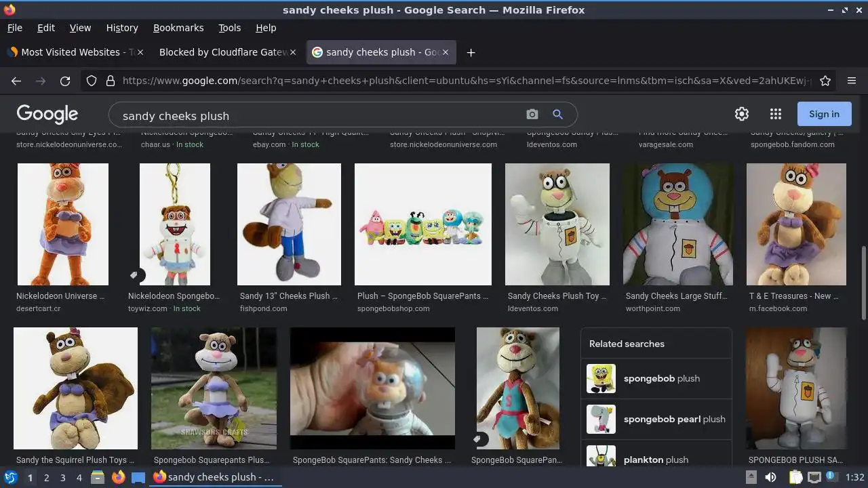Open the Bookmarks menu
868x488 pixels.
point(178,28)
